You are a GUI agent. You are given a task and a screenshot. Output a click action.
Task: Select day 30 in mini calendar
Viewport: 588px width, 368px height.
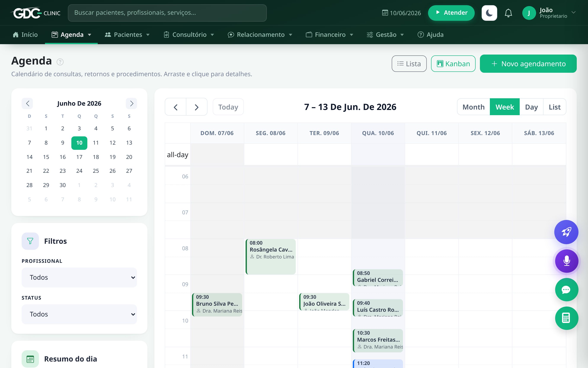point(63,185)
